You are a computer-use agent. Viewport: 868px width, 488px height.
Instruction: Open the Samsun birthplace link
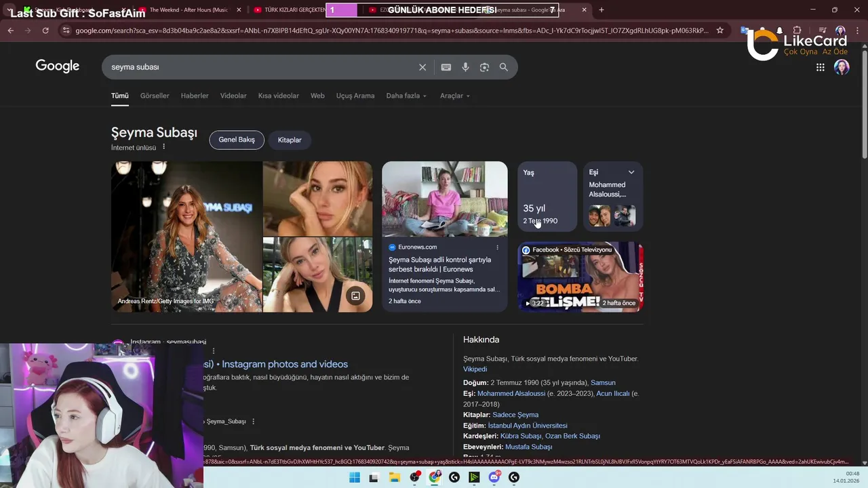pyautogui.click(x=603, y=383)
